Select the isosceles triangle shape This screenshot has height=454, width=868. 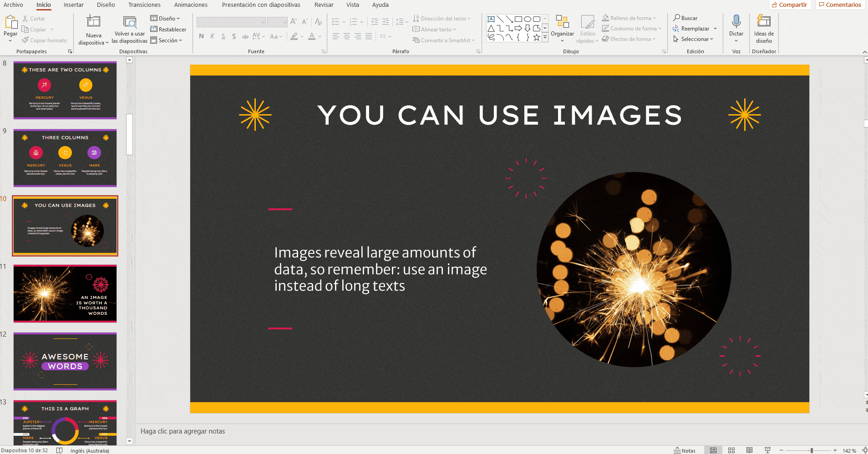click(491, 28)
